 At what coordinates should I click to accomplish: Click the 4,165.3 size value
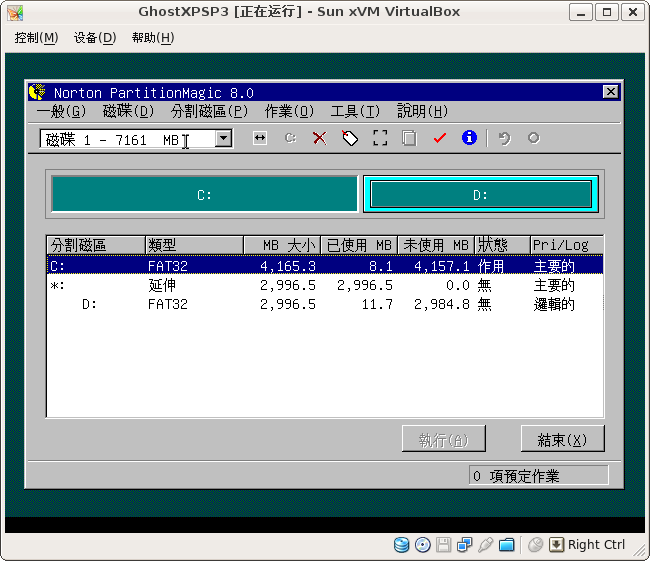click(288, 266)
